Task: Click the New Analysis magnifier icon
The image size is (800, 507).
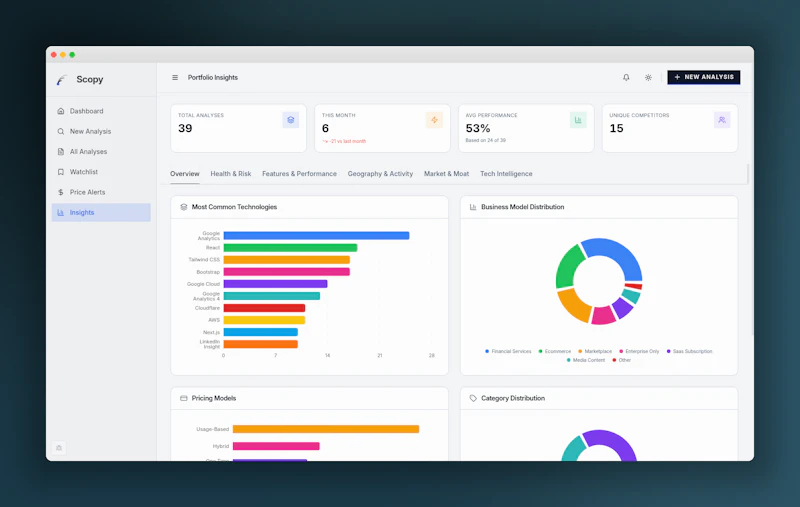Action: (61, 132)
